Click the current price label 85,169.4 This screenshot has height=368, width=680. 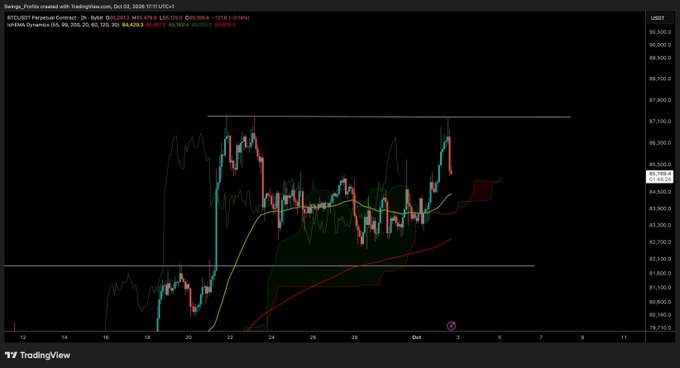(x=660, y=174)
